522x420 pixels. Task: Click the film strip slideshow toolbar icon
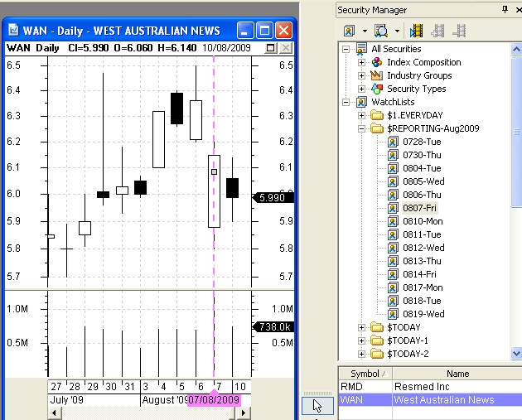click(416, 31)
